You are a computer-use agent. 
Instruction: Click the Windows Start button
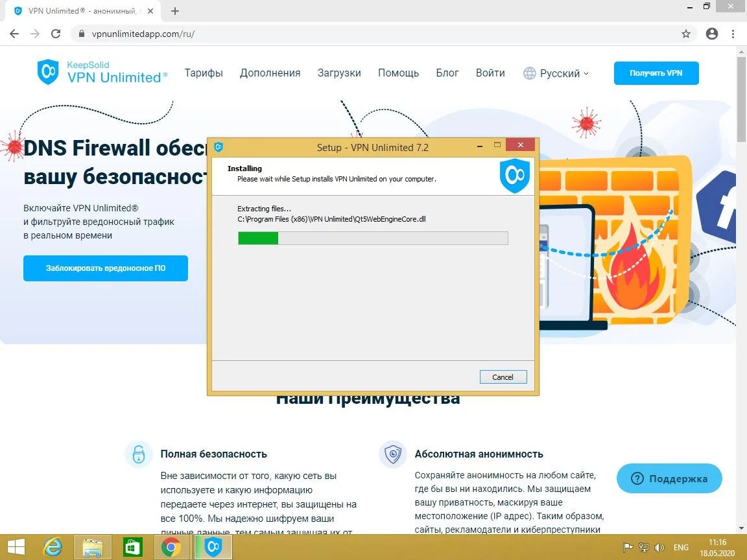pyautogui.click(x=16, y=547)
